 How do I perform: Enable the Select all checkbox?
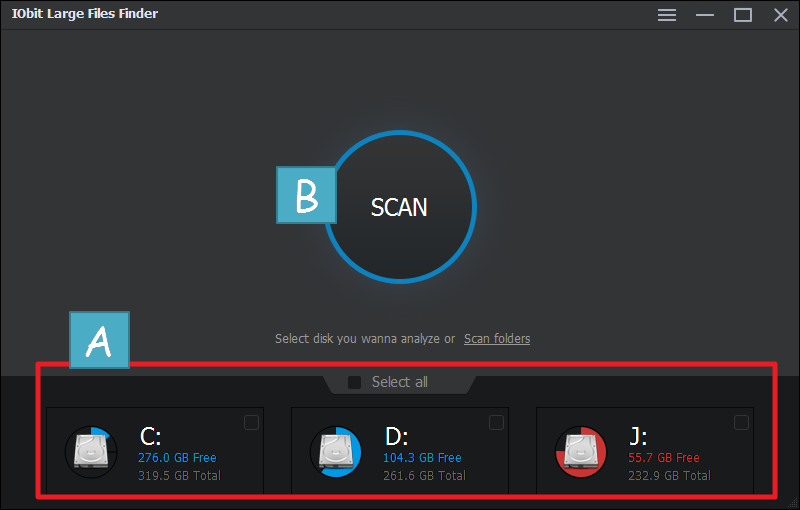(355, 382)
